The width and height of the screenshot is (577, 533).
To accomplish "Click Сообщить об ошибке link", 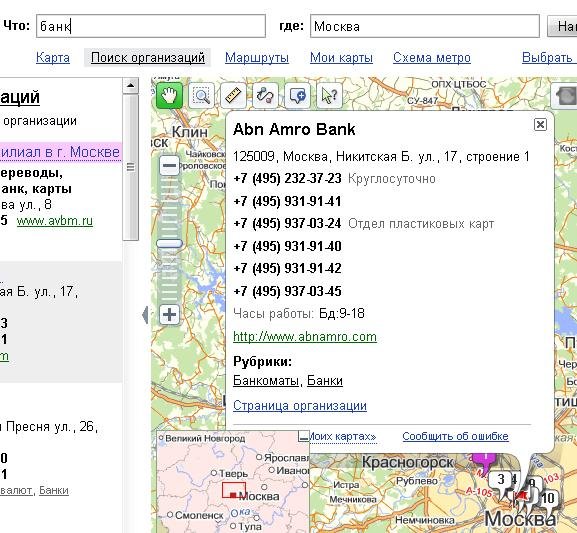I will click(455, 436).
